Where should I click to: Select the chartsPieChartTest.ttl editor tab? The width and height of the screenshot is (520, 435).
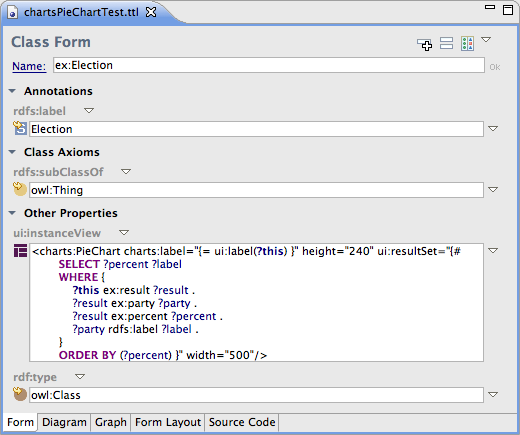tap(81, 12)
